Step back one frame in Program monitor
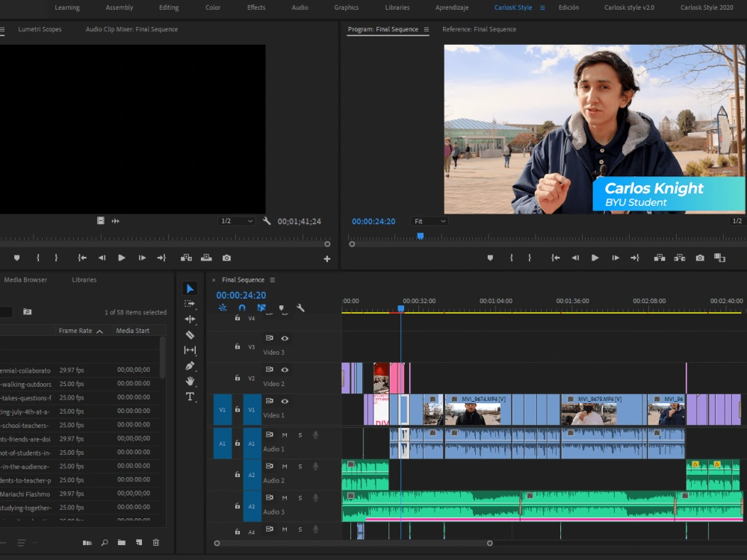The width and height of the screenshot is (747, 560). point(575,258)
